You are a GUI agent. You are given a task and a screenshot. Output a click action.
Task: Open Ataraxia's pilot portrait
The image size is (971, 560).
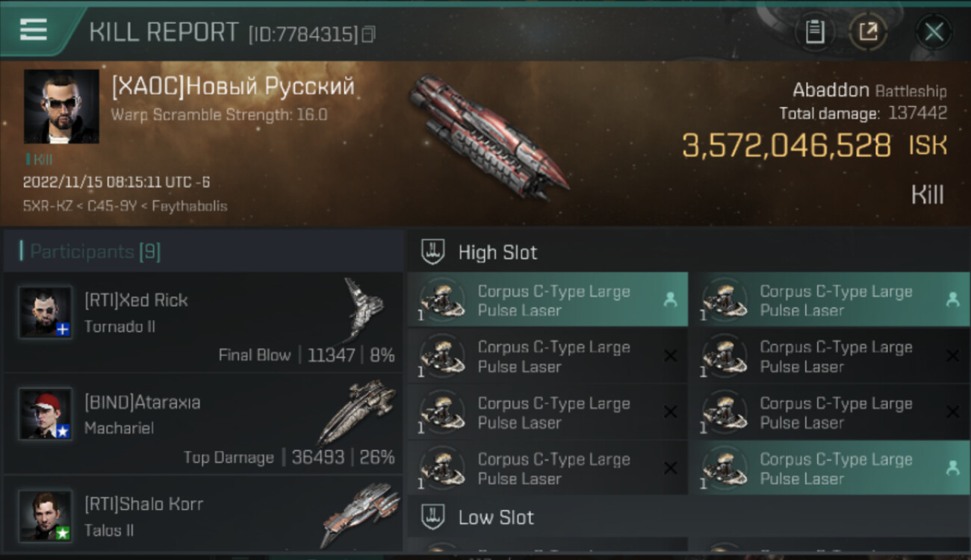46,414
